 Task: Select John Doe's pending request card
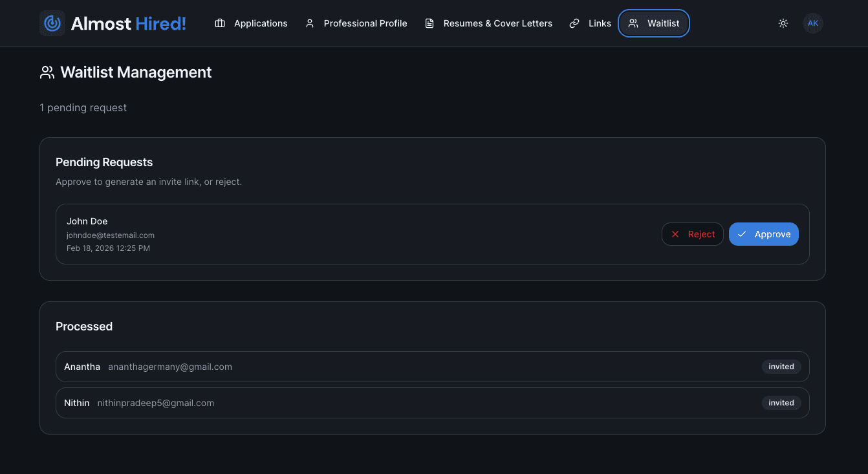tap(433, 234)
